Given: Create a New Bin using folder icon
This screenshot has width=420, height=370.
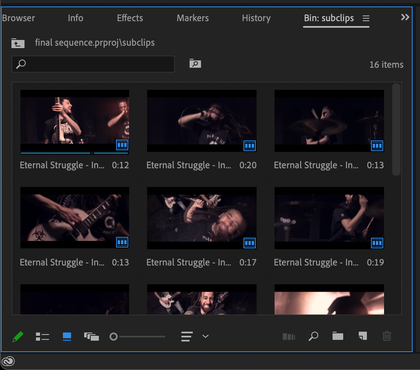Looking at the screenshot, I should tap(338, 336).
